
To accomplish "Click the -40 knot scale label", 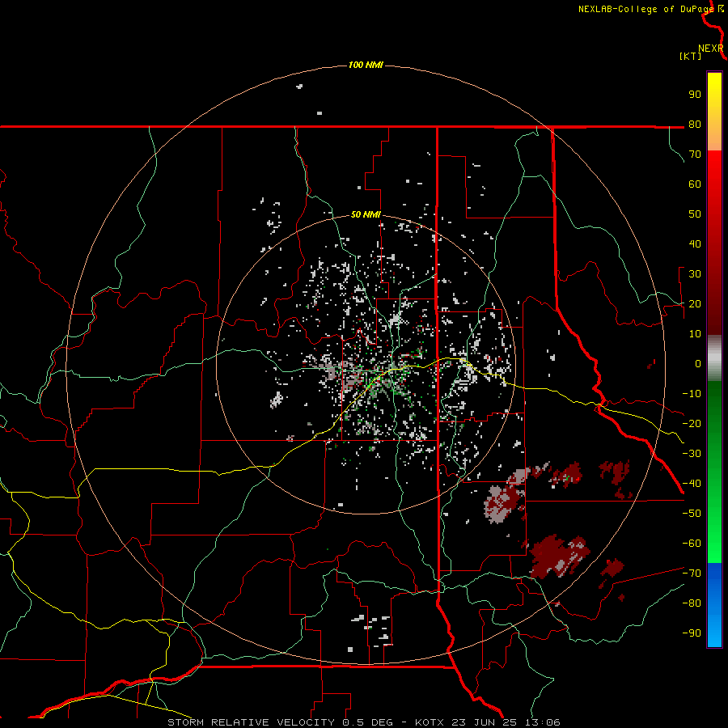I will click(692, 484).
